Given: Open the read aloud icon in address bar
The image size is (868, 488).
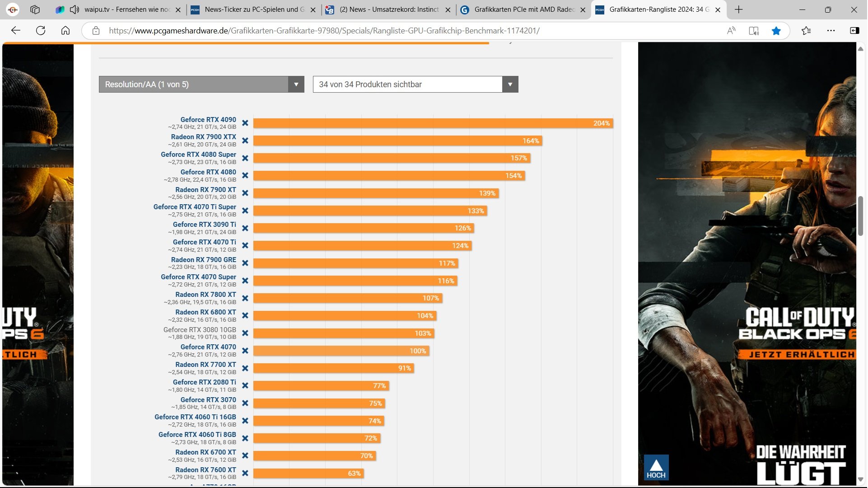Looking at the screenshot, I should click(731, 31).
